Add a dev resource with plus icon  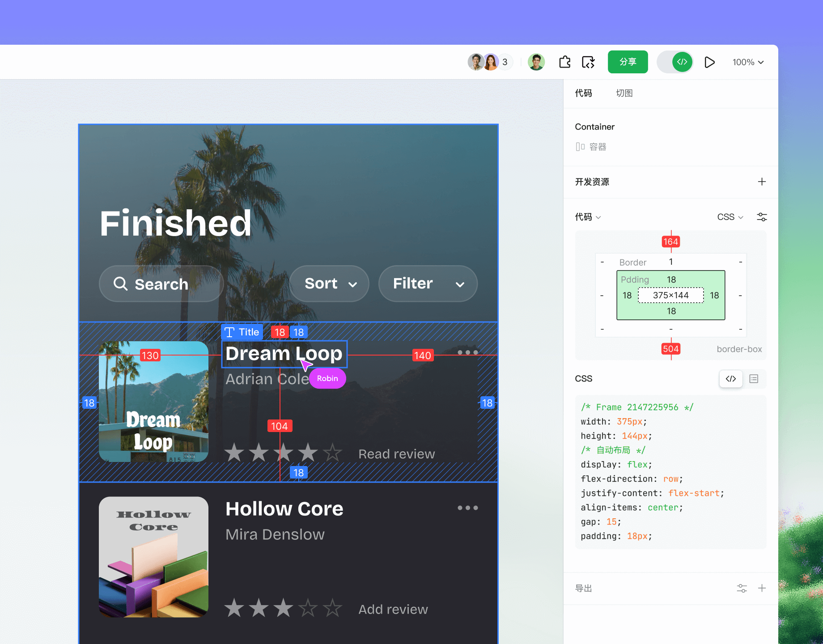[x=762, y=182]
